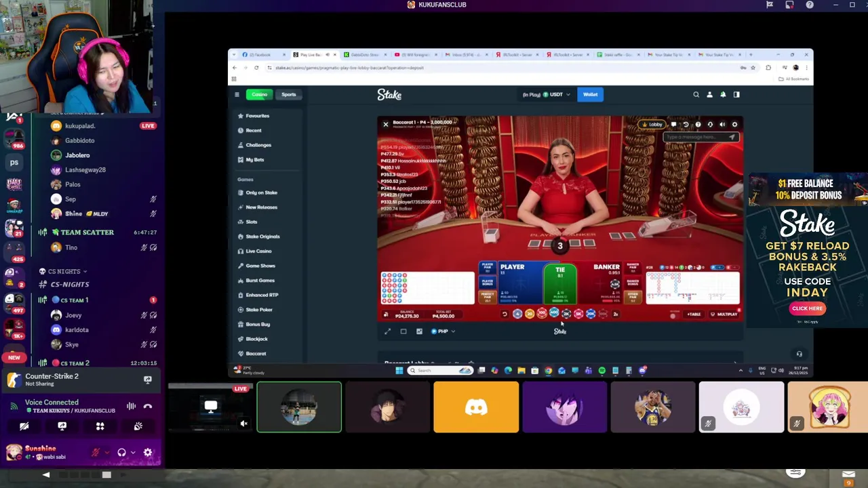The image size is (868, 488).
Task: Open baccarat chat bubble icon
Action: coord(673,125)
